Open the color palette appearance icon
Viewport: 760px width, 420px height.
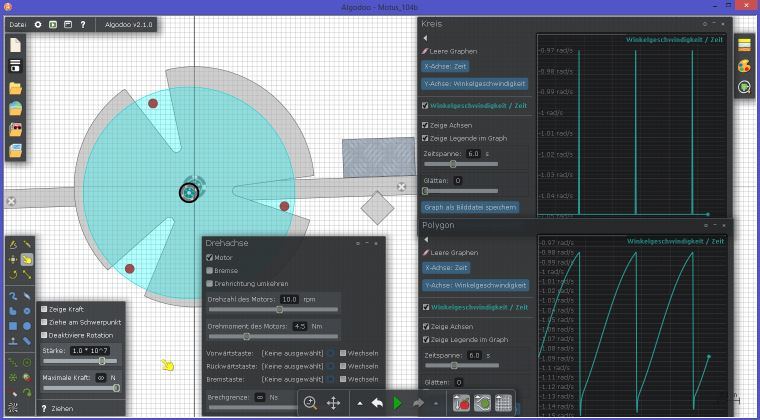pos(744,66)
